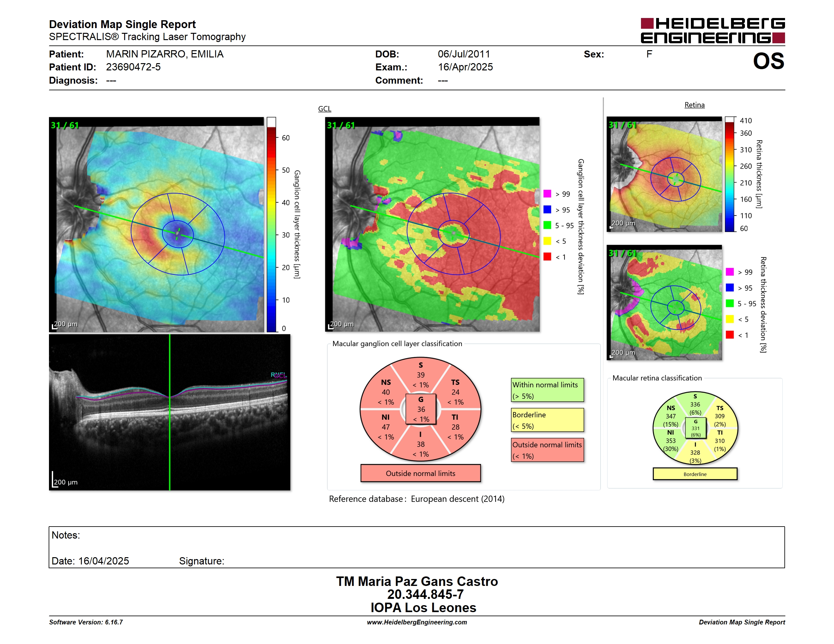Select the G center 331 in retina chart
The height and width of the screenshot is (644, 834).
(x=695, y=428)
